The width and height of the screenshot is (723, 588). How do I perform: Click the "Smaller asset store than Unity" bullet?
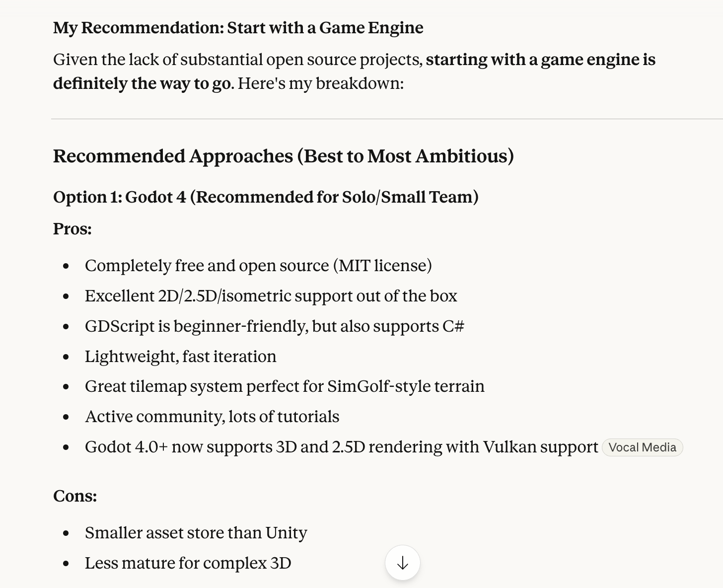pos(196,533)
